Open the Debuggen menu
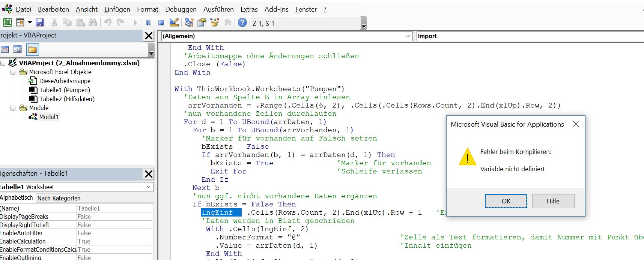This screenshot has height=260, width=644. (181, 9)
